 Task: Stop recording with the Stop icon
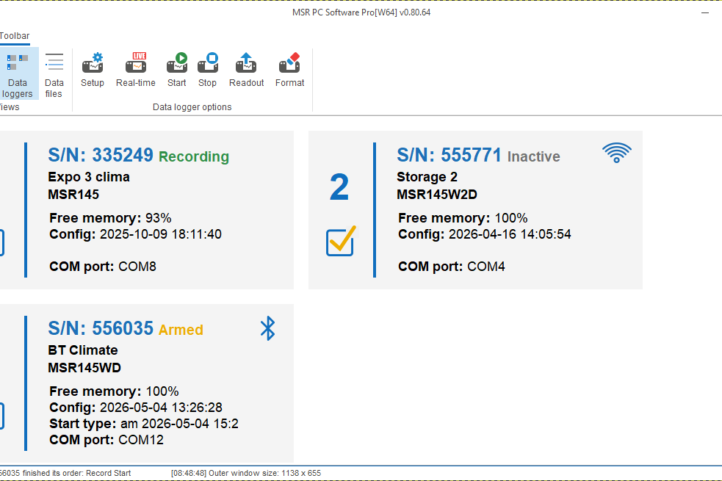208,70
